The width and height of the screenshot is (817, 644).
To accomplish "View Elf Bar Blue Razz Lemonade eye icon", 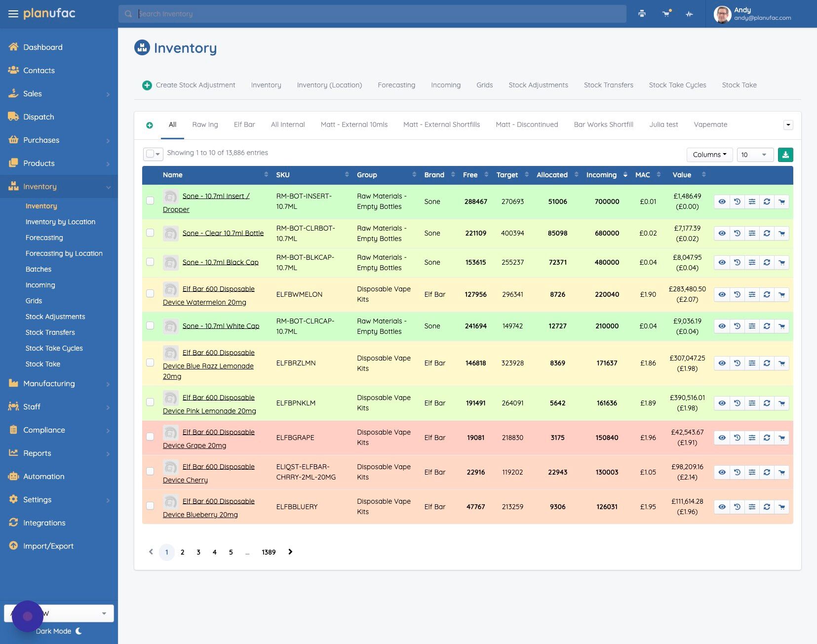I will tap(722, 363).
